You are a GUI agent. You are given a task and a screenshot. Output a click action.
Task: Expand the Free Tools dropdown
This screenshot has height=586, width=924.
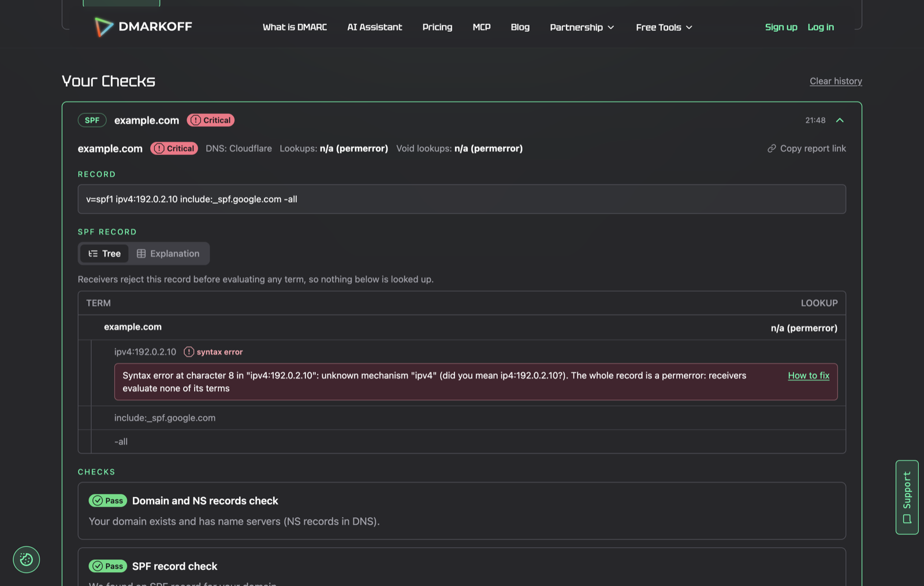(664, 27)
